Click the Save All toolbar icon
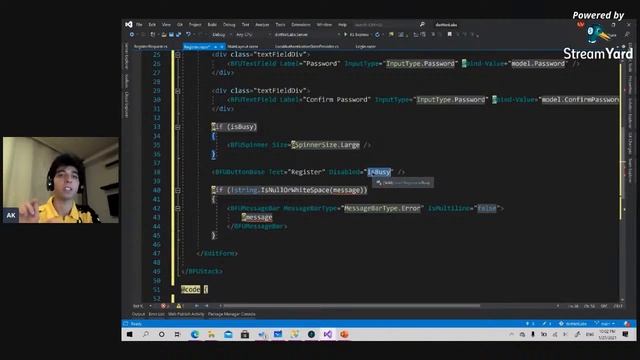Viewport: 640px width, 360px height. (178, 35)
